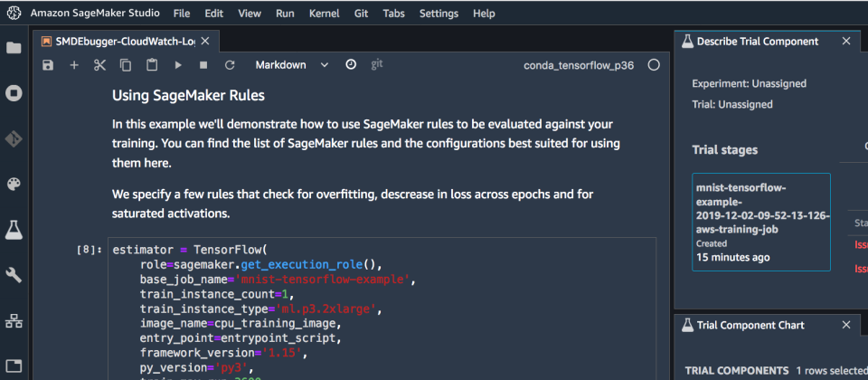Click the TRIAL COMPONENTS label
This screenshot has height=380, width=868.
coord(737,371)
